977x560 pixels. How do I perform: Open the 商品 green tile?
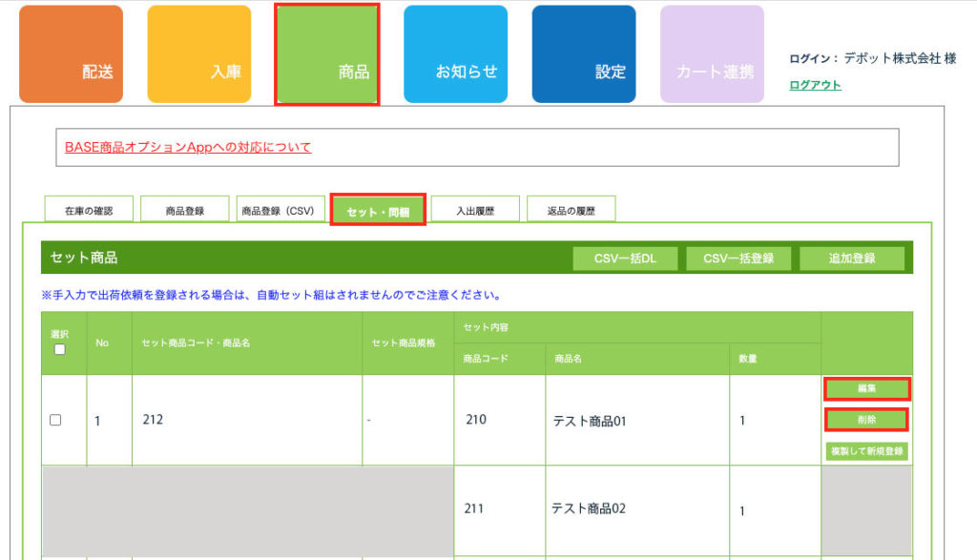[x=327, y=54]
